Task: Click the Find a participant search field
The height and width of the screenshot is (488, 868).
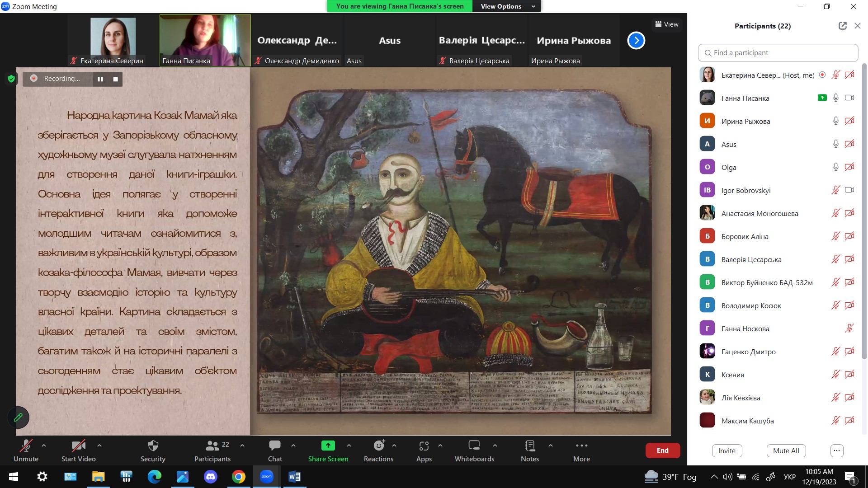Action: pyautogui.click(x=778, y=53)
